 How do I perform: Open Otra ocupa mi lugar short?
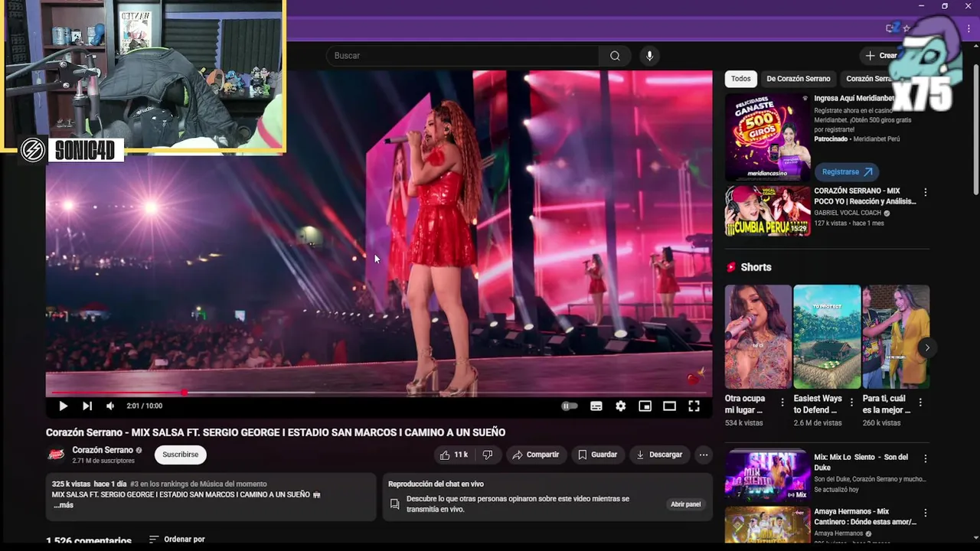(x=758, y=337)
